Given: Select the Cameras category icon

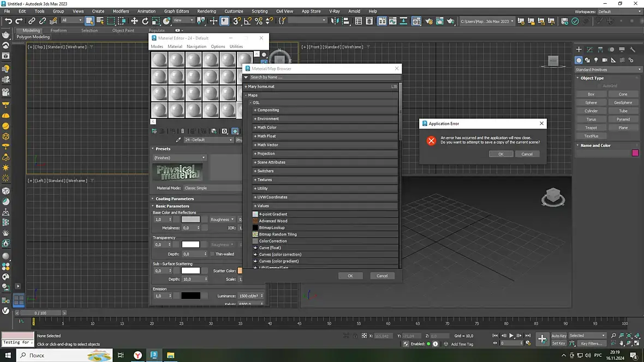Looking at the screenshot, I should point(605,60).
